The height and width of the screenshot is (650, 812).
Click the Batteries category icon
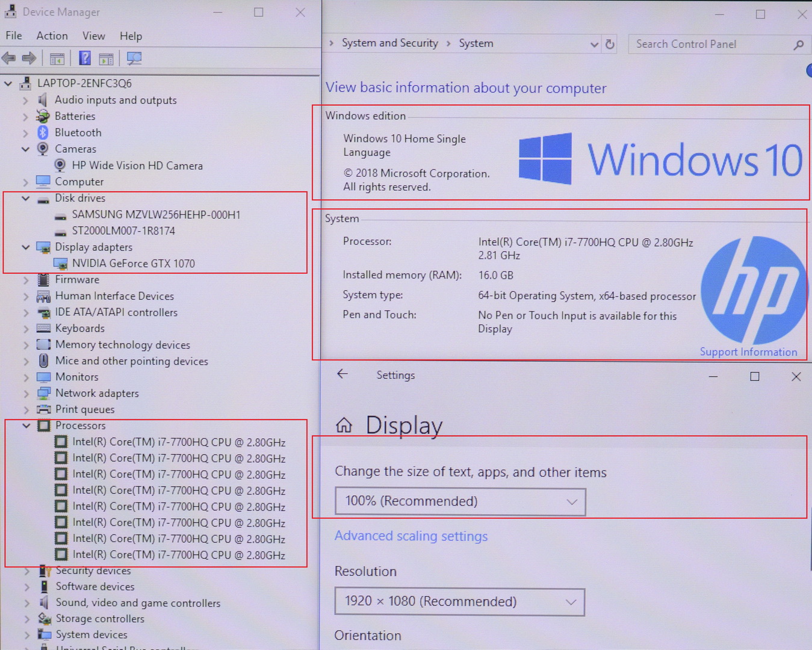pos(43,116)
